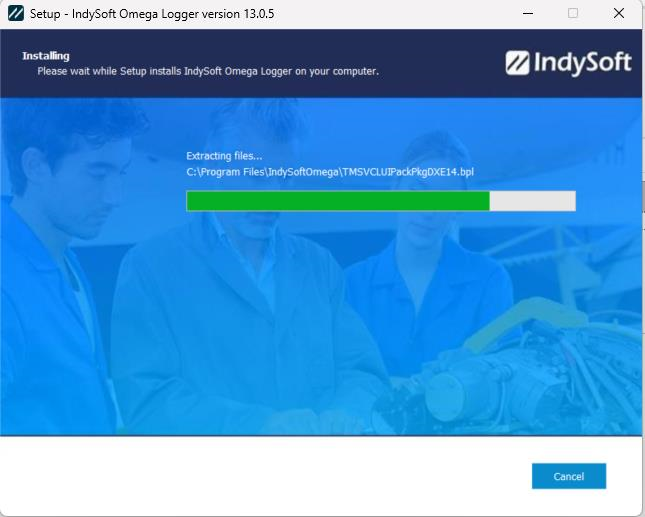Click the empty white footer left of Cancel

point(250,476)
